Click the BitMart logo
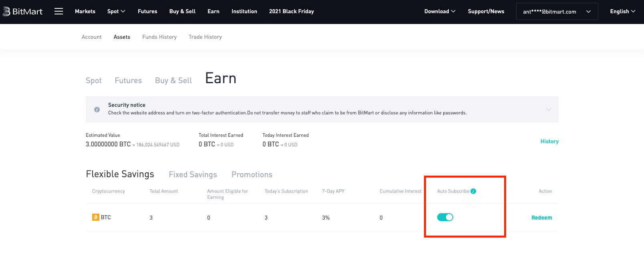Image resolution: width=644 pixels, height=258 pixels. [x=22, y=12]
